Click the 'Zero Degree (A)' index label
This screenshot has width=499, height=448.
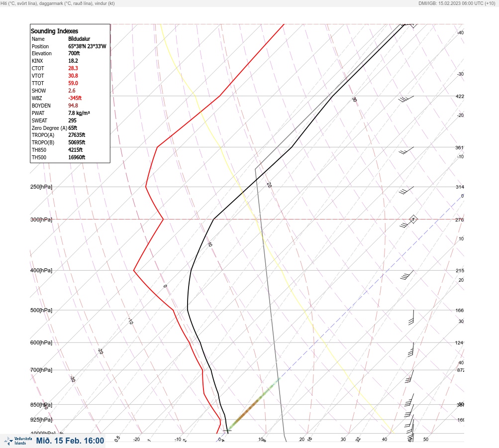(x=49, y=128)
